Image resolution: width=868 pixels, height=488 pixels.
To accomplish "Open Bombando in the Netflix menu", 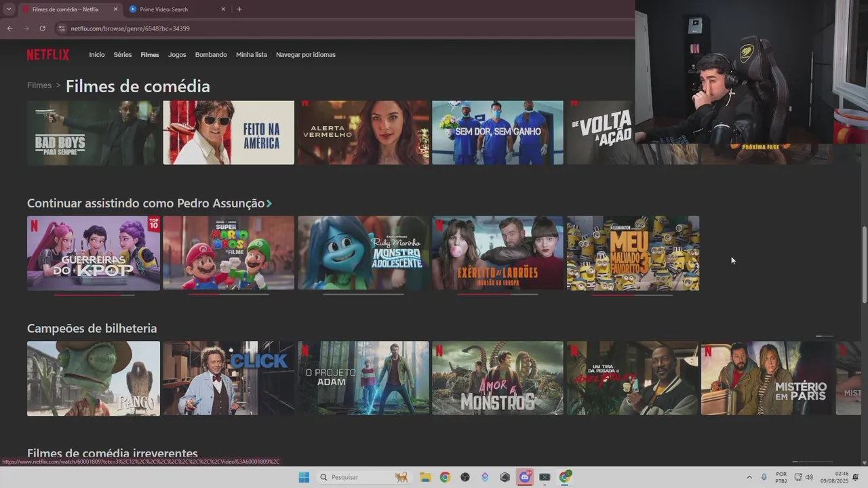I will 211,55.
